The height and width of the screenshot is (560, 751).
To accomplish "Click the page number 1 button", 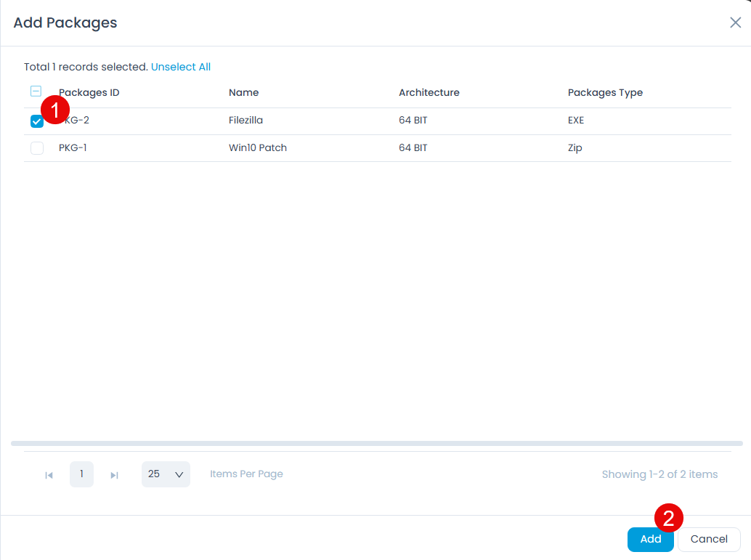I will pos(81,474).
